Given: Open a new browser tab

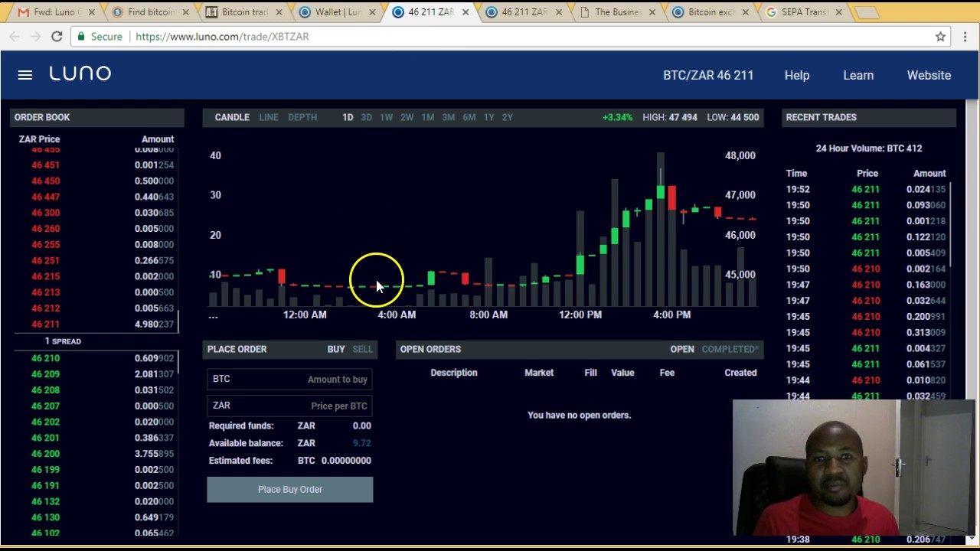Looking at the screenshot, I should point(866,12).
